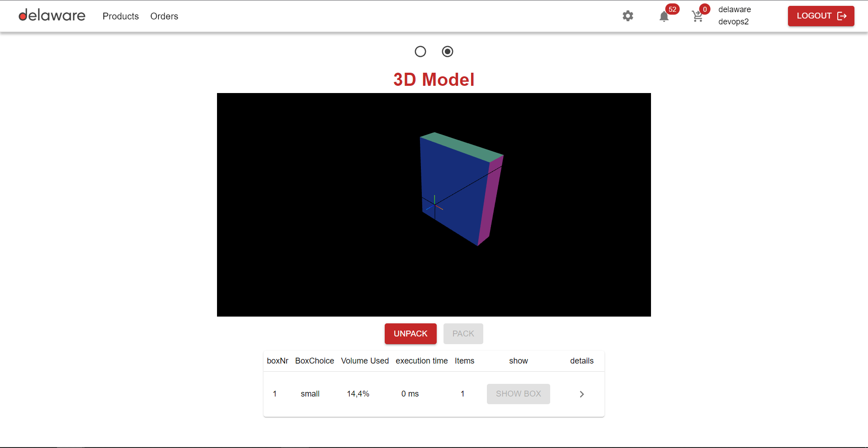Screen dimensions: 868x448
Task: Go to the Orders page
Action: click(x=164, y=16)
